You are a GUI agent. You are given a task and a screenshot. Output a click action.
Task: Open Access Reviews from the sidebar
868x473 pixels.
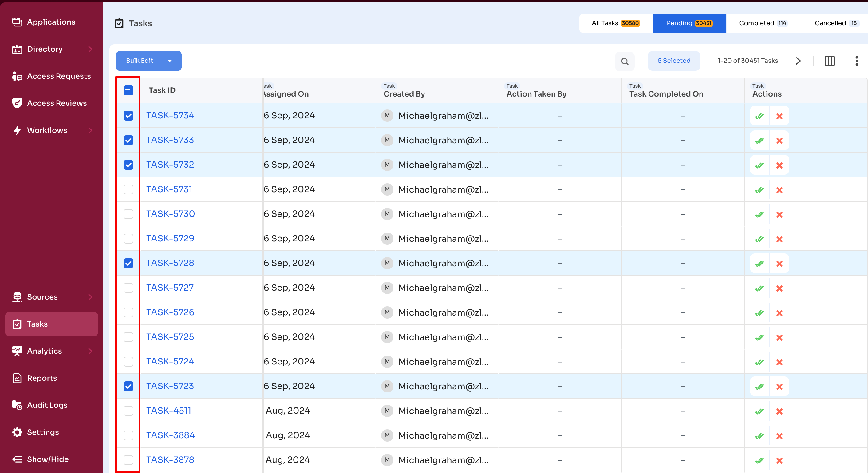(57, 103)
